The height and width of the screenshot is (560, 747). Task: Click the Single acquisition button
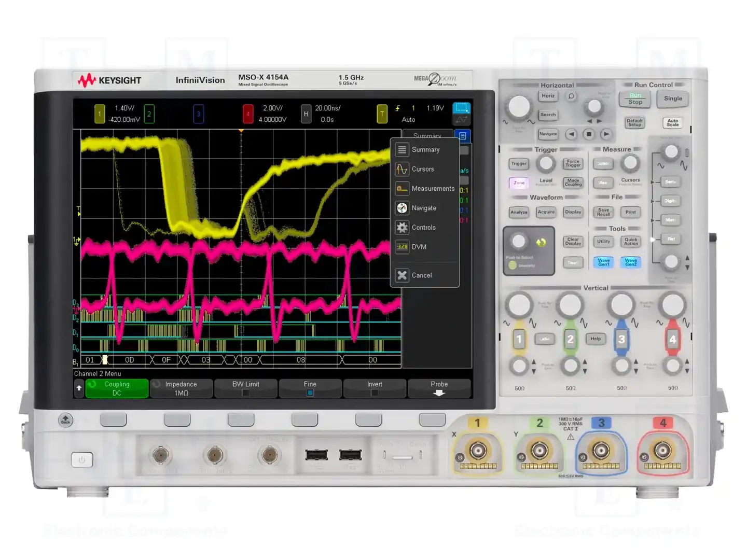[673, 99]
